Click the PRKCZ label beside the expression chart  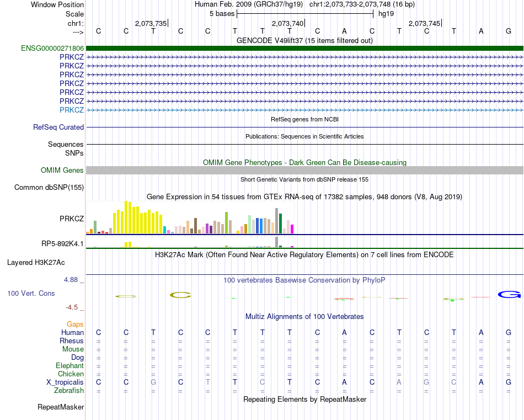(72, 219)
